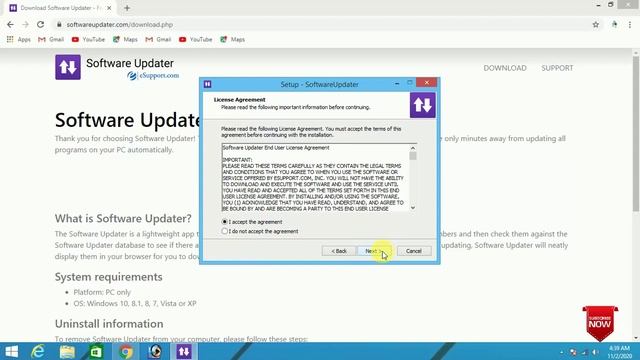Click the license text scrollbar up arrow
Screen dimensions: 640x360
pyautogui.click(x=413, y=148)
